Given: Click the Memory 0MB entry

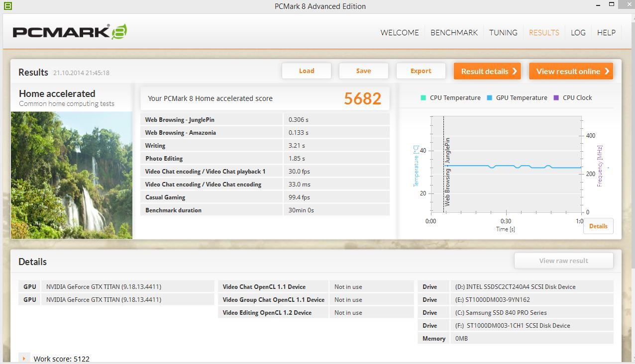Looking at the screenshot, I should point(516,338).
